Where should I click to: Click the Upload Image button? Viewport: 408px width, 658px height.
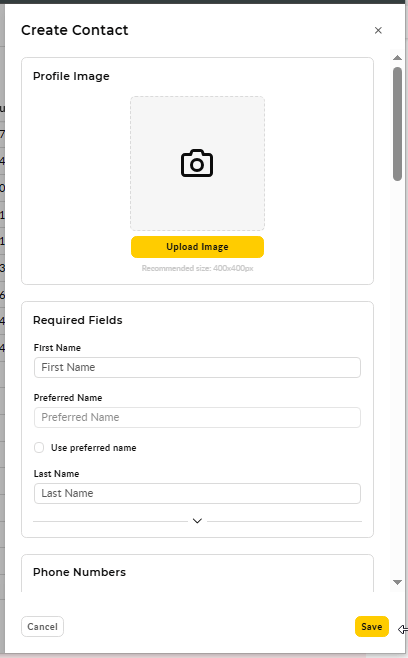(197, 247)
